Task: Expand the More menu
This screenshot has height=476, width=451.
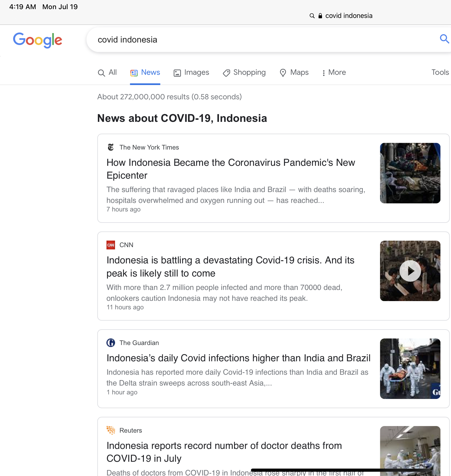Action: point(334,72)
